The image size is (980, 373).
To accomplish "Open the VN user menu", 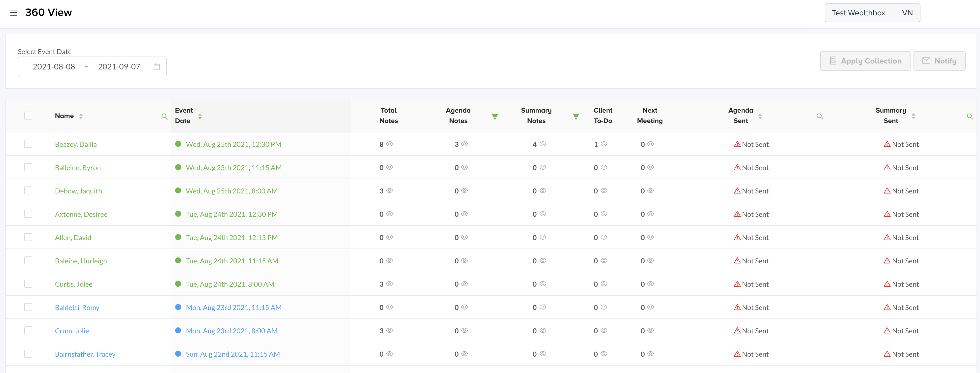I will click(907, 13).
